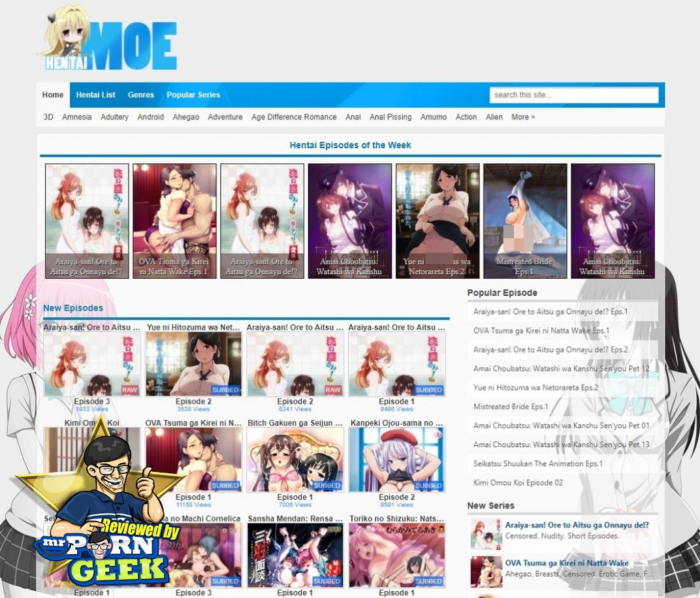Screen dimensions: 700x598
Task: Click the Araiya-san New Series small thumbnail
Action: click(x=486, y=534)
